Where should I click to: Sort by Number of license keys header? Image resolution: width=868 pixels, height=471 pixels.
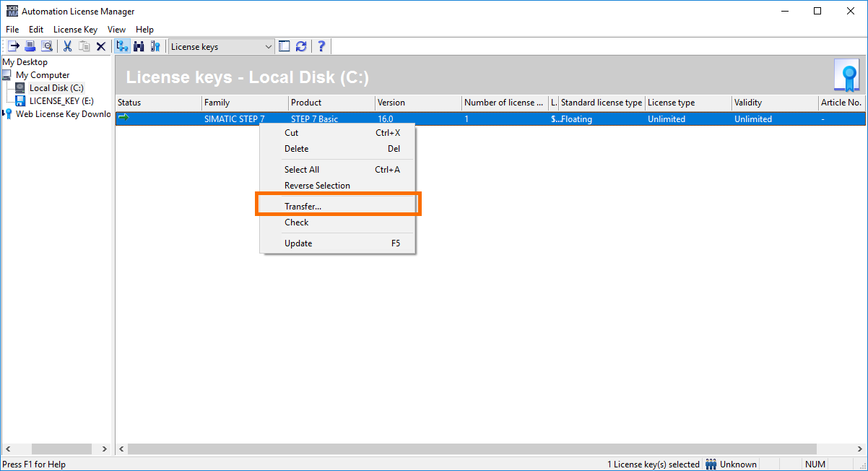coord(505,103)
